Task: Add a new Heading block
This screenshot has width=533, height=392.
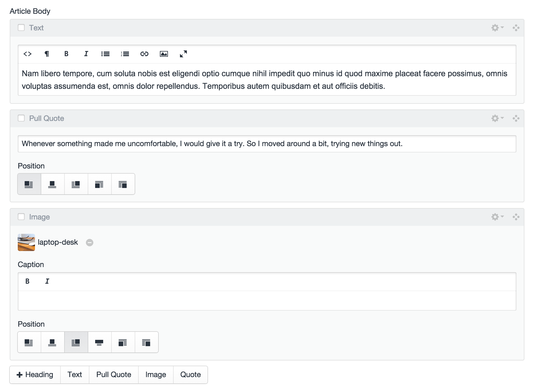Action: (35, 375)
